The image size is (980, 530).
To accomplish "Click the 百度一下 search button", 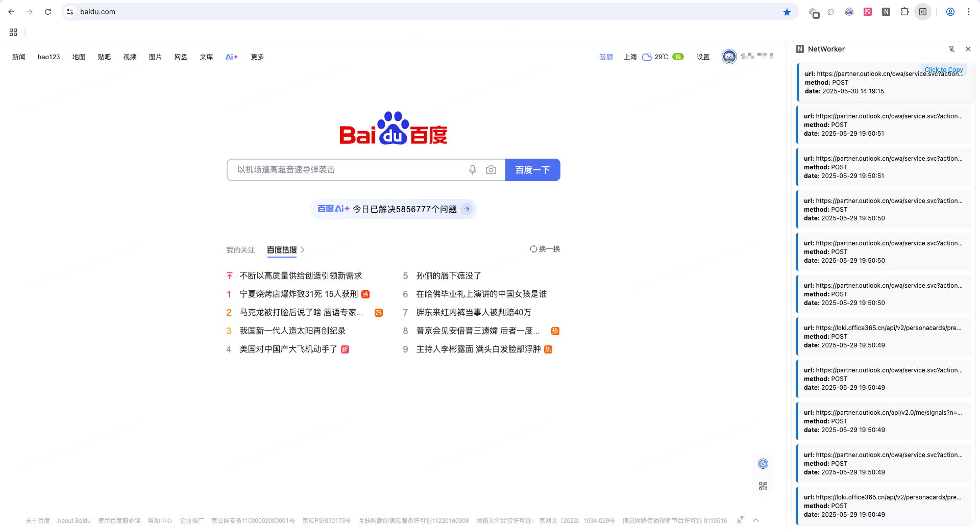I will pos(532,170).
